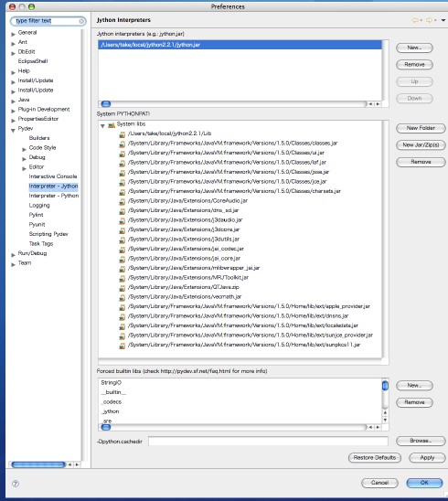Click Restore Defaults button
This screenshot has width=448, height=501.
(x=375, y=457)
